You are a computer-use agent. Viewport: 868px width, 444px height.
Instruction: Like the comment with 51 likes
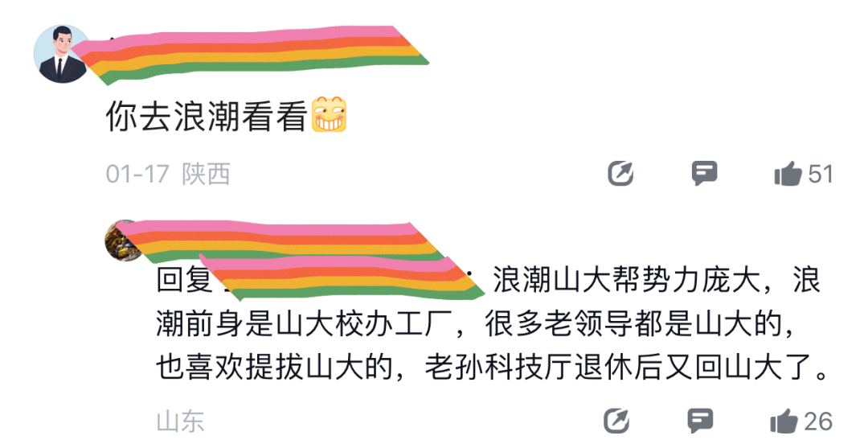pyautogui.click(x=788, y=174)
